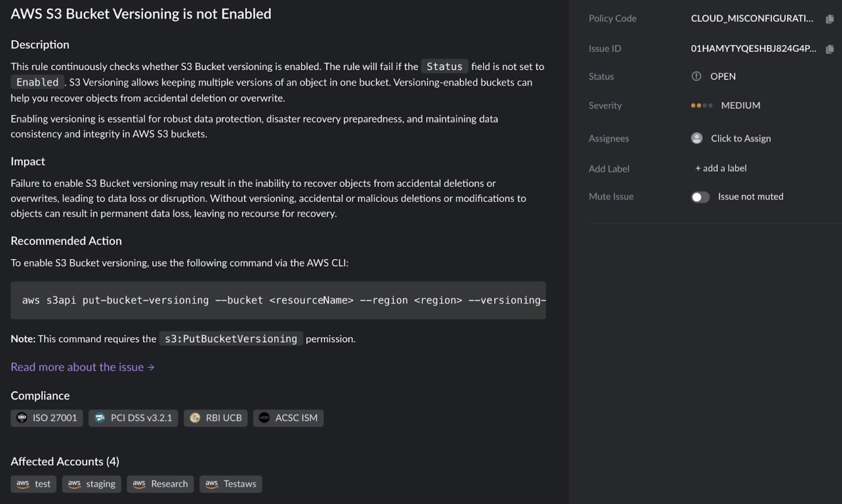Click the severity dots indicator
The image size is (842, 504).
coord(701,106)
